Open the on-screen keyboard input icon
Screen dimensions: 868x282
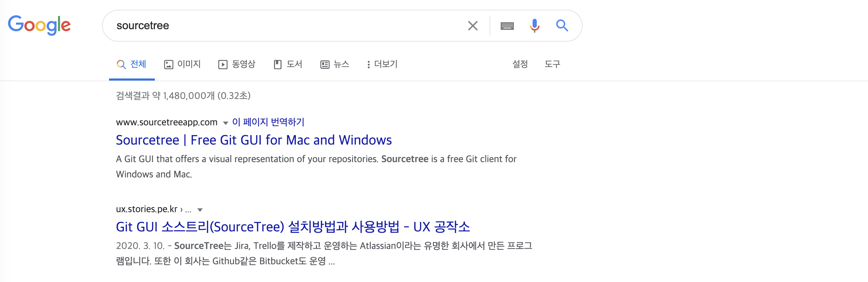coord(507,25)
